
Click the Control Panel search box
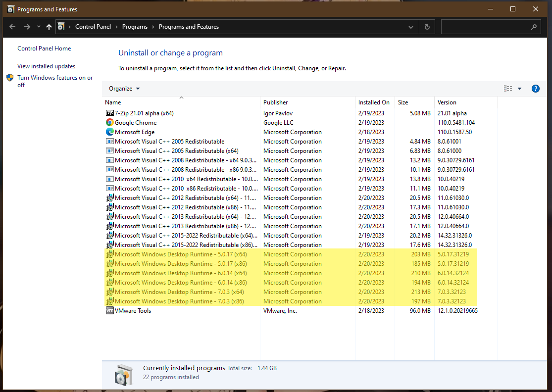[485, 27]
